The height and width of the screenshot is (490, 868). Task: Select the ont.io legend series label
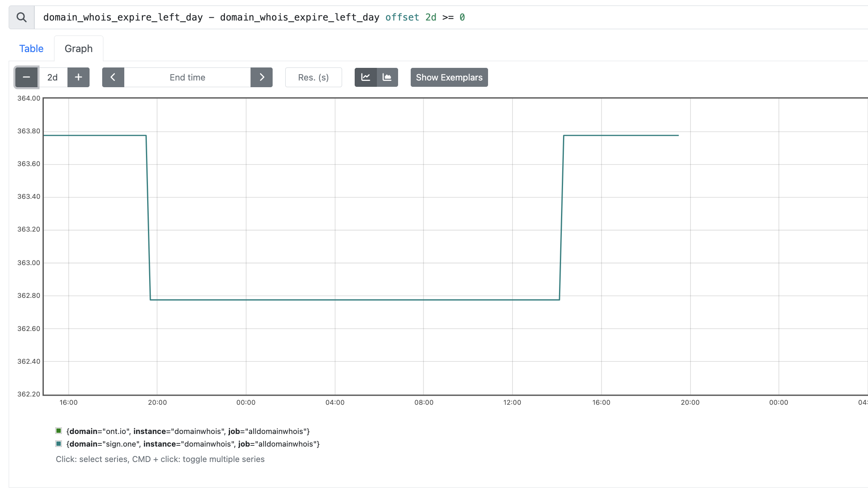[188, 431]
